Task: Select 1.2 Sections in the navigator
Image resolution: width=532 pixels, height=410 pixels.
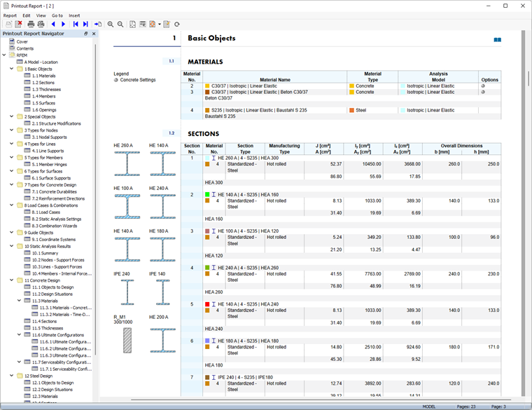Action: (43, 83)
